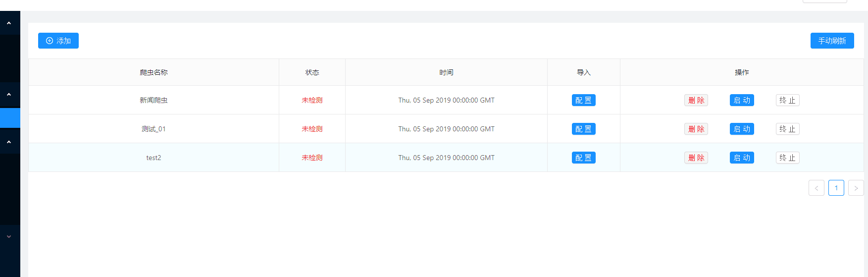Click the timestamp in the test2 row

[x=446, y=158]
